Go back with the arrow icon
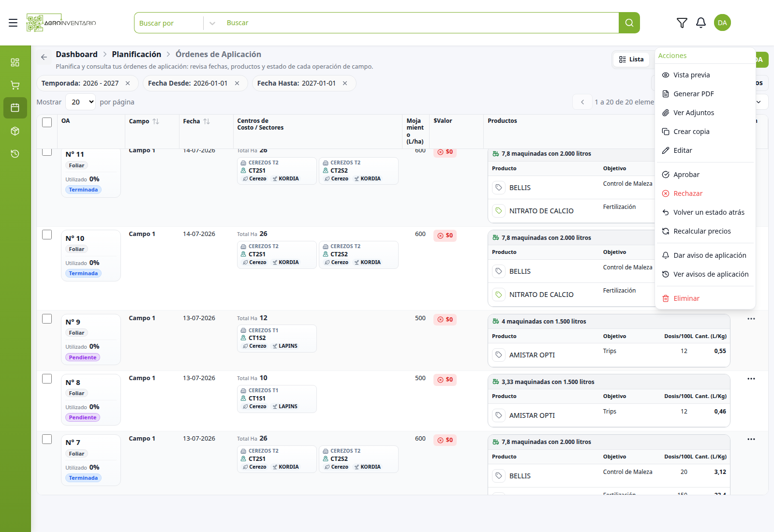 point(44,57)
